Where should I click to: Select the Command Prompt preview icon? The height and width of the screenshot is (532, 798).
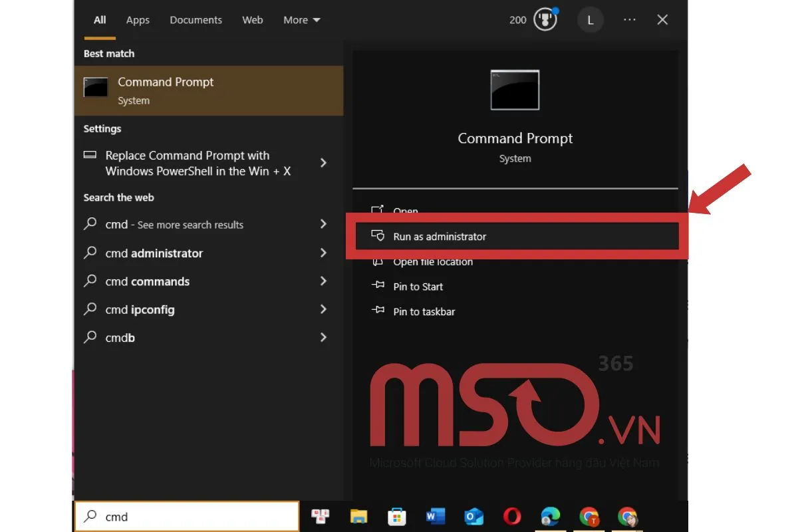[x=515, y=90]
